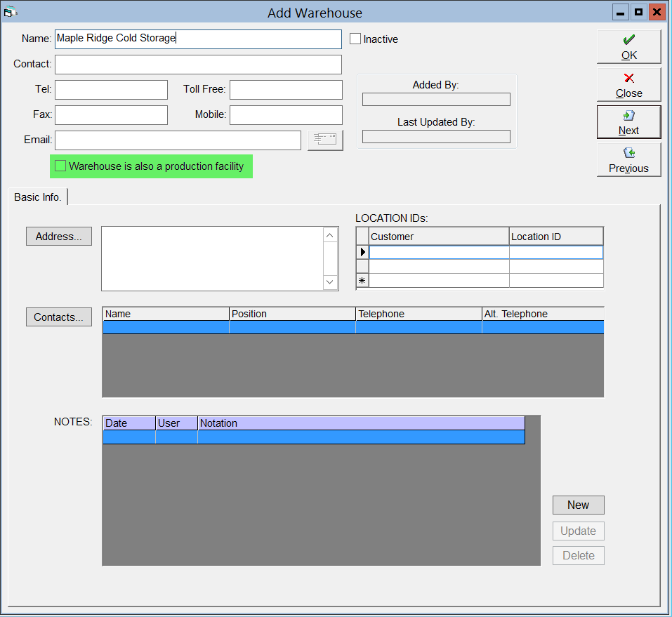Screen dimensions: 672x617
Task: Click inside the address text area
Action: (x=213, y=259)
